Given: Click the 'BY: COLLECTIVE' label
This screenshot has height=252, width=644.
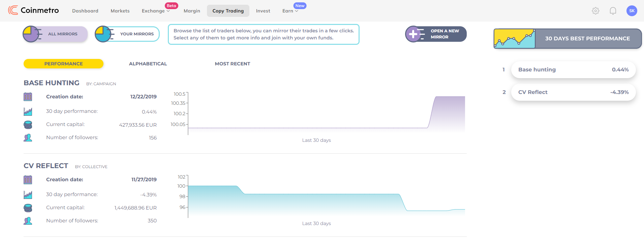Looking at the screenshot, I should 91,167.
